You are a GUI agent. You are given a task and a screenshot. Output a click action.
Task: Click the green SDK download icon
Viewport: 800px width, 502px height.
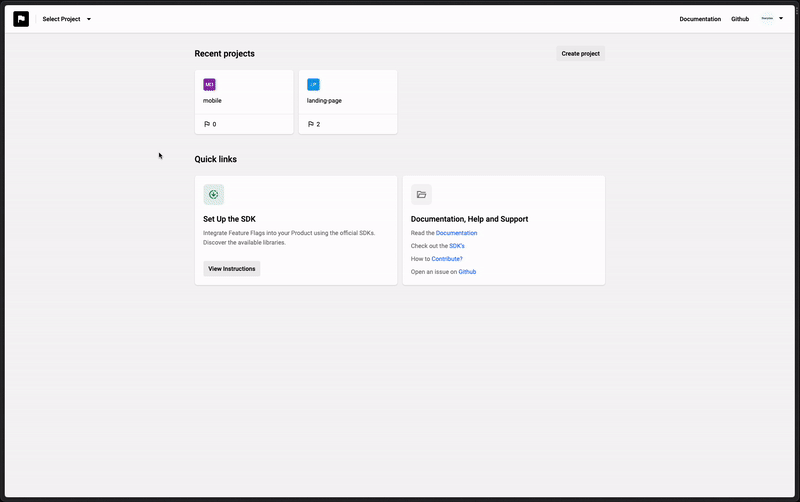pos(213,194)
